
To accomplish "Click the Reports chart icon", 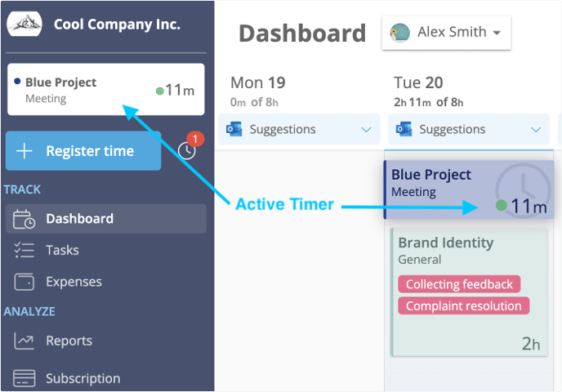I will point(24,341).
